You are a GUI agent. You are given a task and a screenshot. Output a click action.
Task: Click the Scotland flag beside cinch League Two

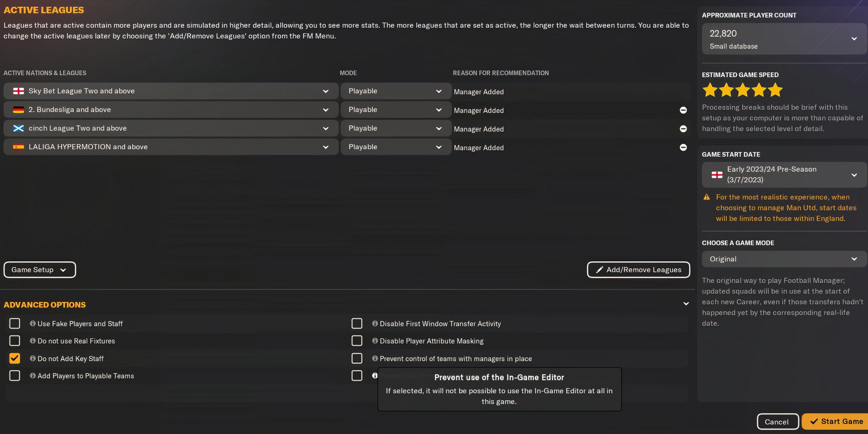(x=19, y=128)
